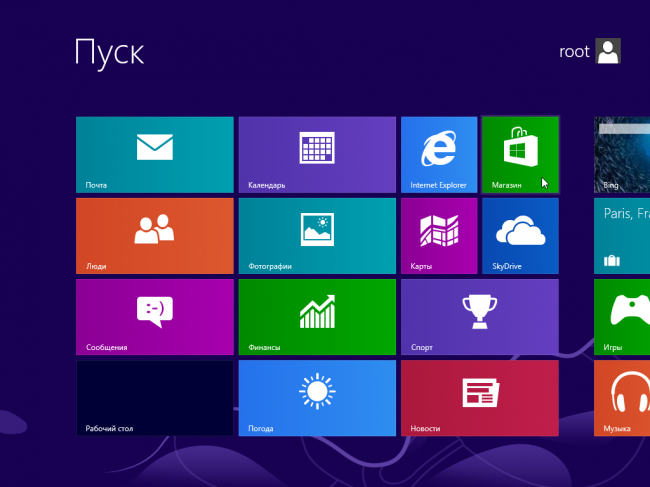650x487 pixels.
Task: Open the Internet Explorer tile
Action: pos(438,154)
